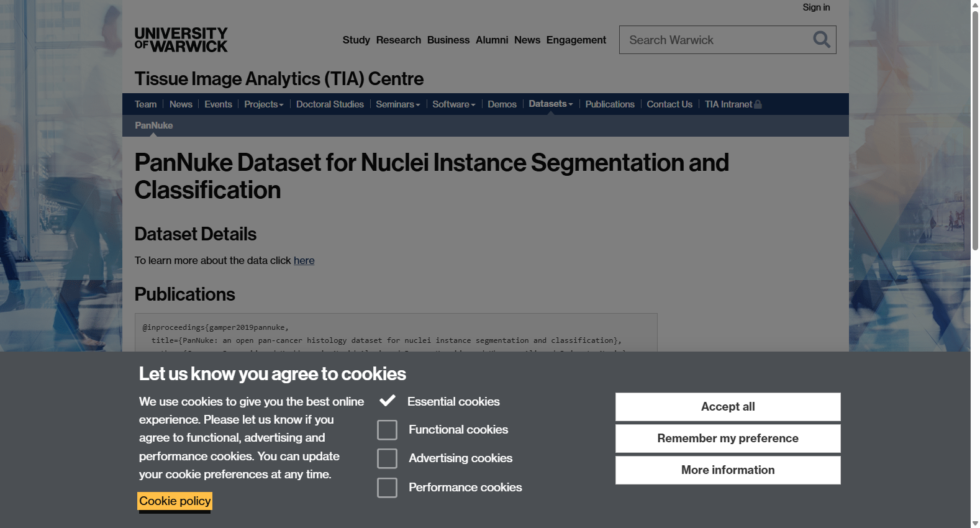Click Accept all cookies button

click(x=728, y=407)
